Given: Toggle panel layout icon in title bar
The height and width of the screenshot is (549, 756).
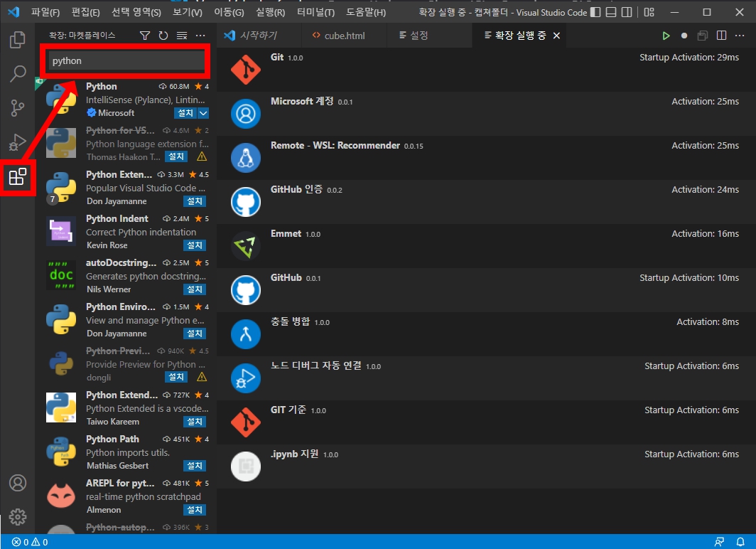Looking at the screenshot, I should pyautogui.click(x=611, y=13).
